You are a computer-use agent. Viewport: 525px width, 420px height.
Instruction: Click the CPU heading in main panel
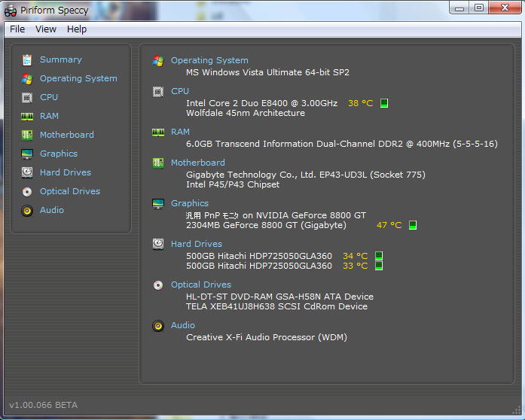(180, 91)
